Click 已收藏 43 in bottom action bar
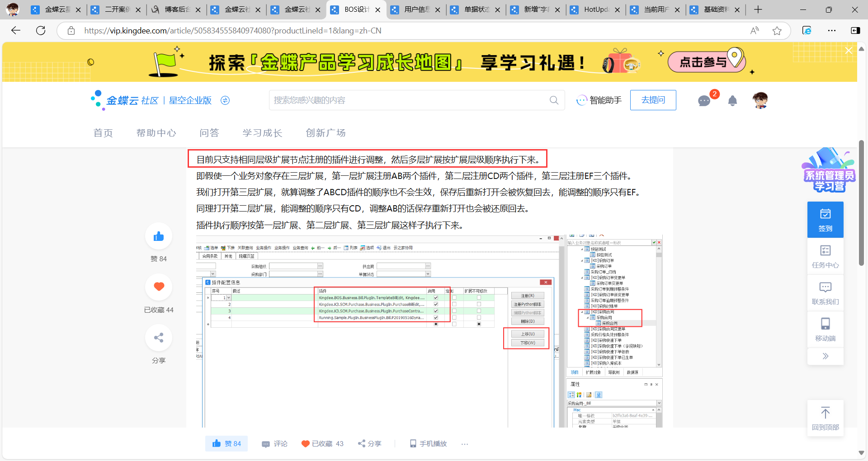Screen dimensions: 868x461 coord(322,444)
